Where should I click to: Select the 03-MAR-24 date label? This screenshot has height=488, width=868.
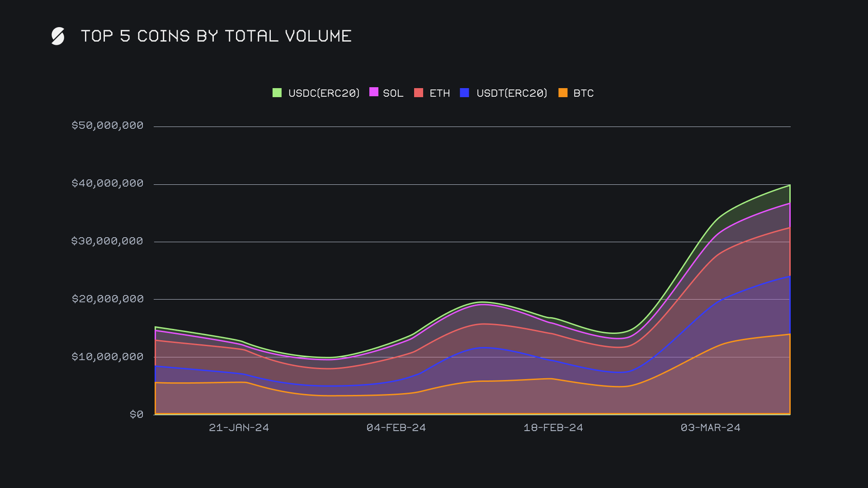(x=710, y=427)
